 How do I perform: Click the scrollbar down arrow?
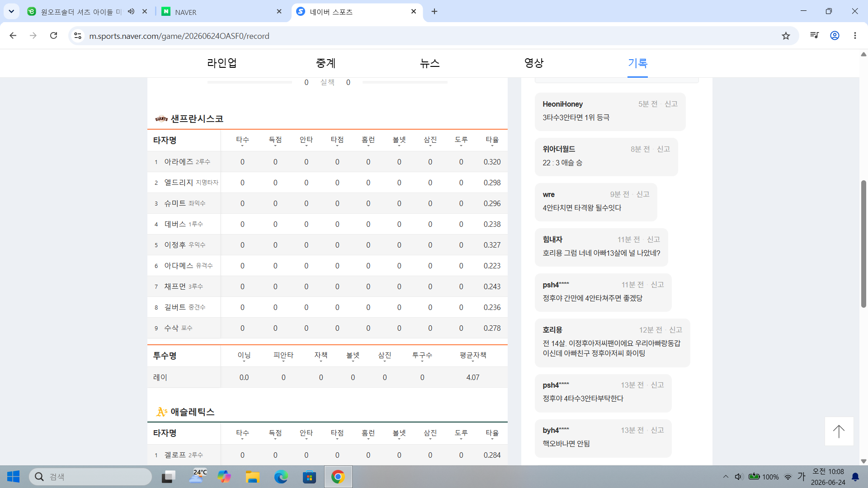tap(863, 461)
